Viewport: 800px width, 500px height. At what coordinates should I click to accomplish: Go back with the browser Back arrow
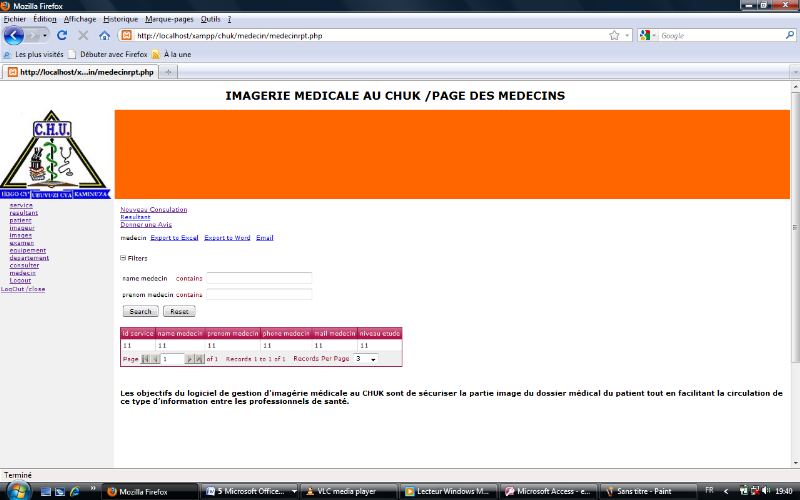click(14, 35)
